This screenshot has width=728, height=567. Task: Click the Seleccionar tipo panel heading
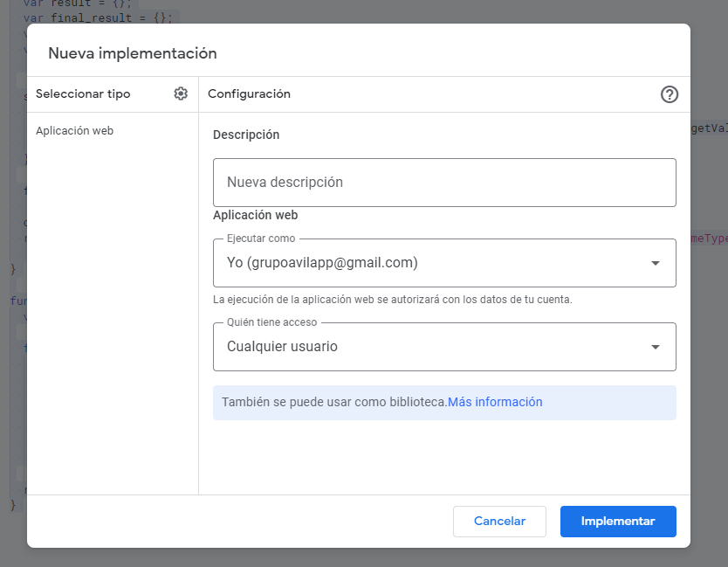click(x=83, y=94)
